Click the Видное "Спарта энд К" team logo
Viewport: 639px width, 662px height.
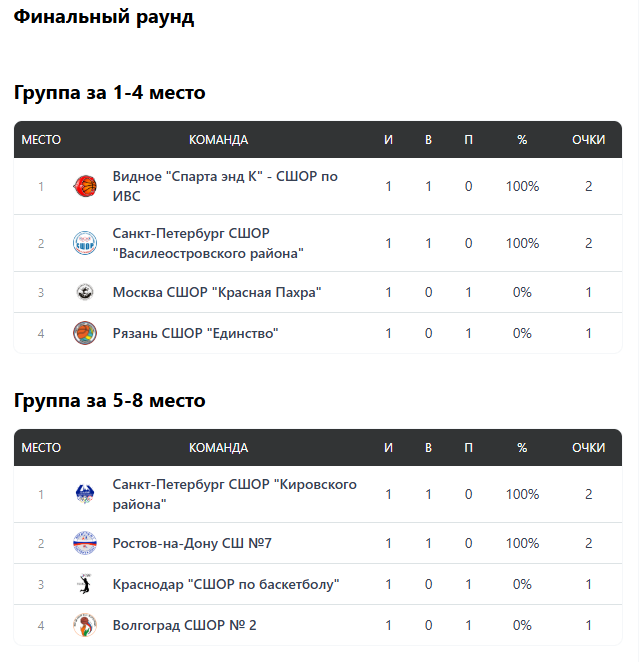click(85, 186)
